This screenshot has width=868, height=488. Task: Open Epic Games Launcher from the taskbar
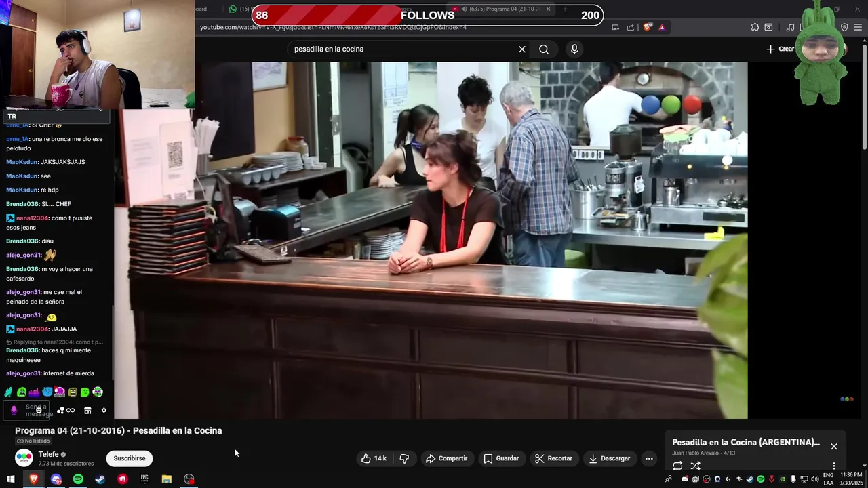[144, 479]
